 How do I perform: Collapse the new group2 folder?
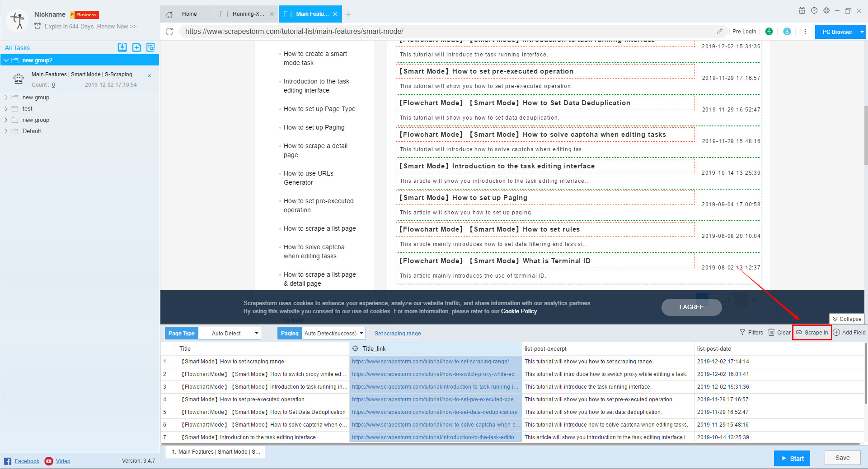[6, 60]
